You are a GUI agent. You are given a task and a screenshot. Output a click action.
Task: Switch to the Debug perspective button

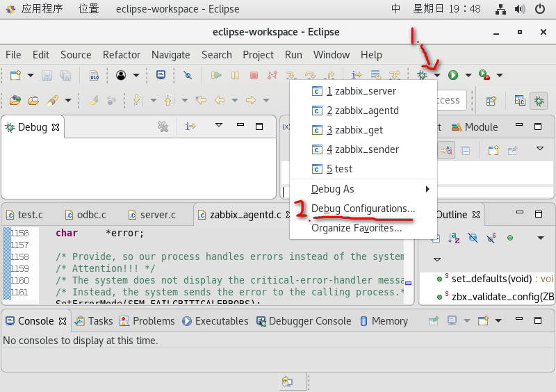tap(539, 101)
